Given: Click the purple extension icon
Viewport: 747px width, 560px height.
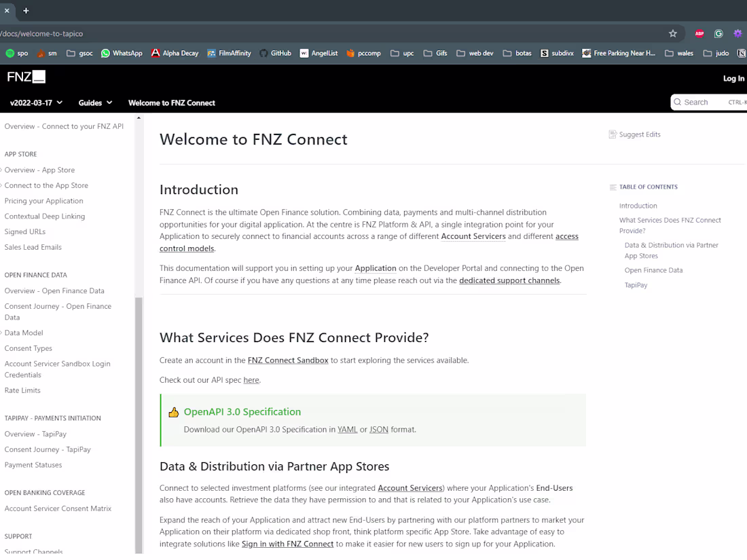Looking at the screenshot, I should pos(737,33).
